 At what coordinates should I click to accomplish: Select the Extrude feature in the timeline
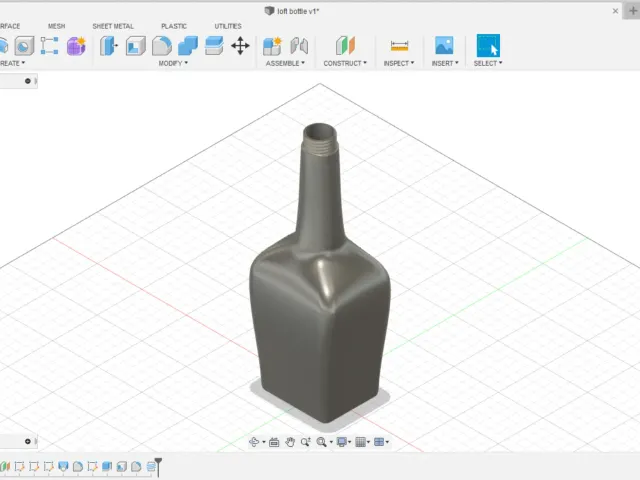pos(107,466)
